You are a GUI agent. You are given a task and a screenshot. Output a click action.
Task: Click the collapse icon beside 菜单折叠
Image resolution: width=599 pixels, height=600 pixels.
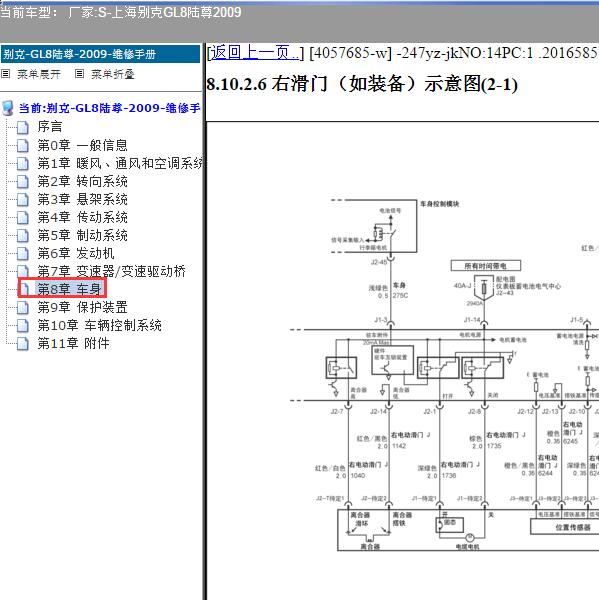(79, 73)
